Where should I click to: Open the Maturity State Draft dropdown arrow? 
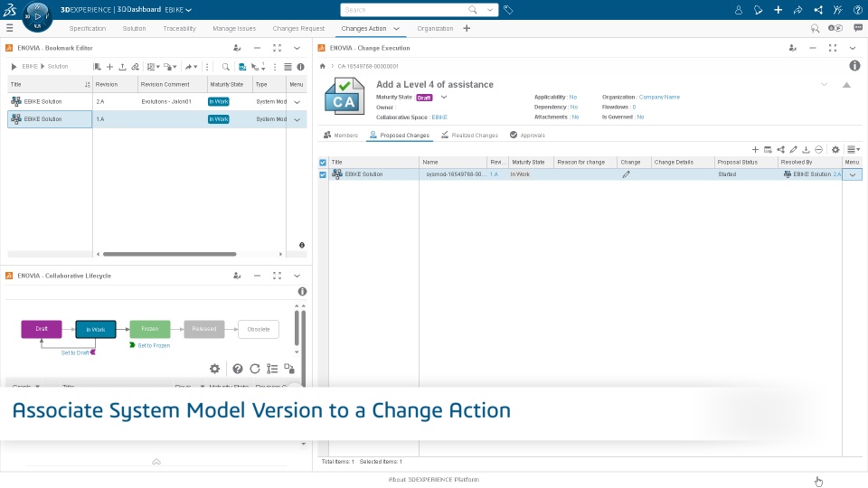coord(443,98)
